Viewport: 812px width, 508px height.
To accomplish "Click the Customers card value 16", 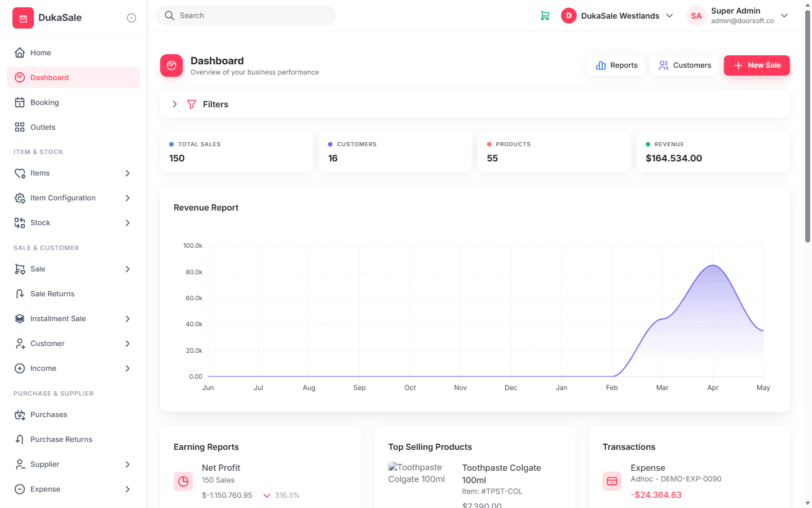I will [x=333, y=159].
